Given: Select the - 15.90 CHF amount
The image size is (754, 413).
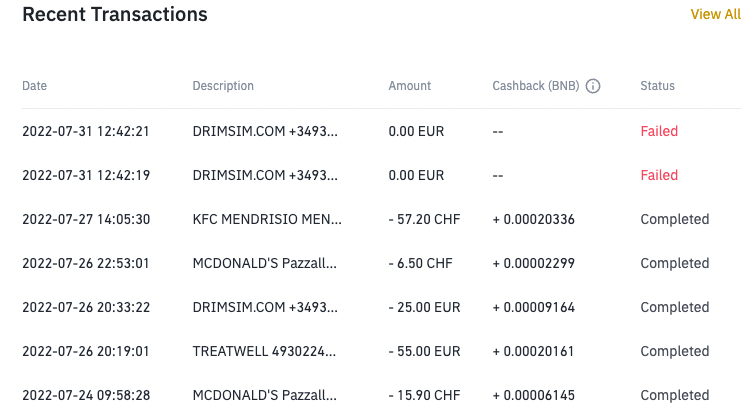Looking at the screenshot, I should tap(424, 395).
